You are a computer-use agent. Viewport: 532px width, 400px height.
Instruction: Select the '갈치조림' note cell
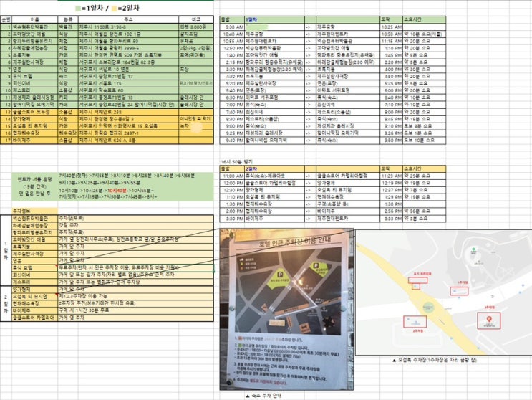195,34
